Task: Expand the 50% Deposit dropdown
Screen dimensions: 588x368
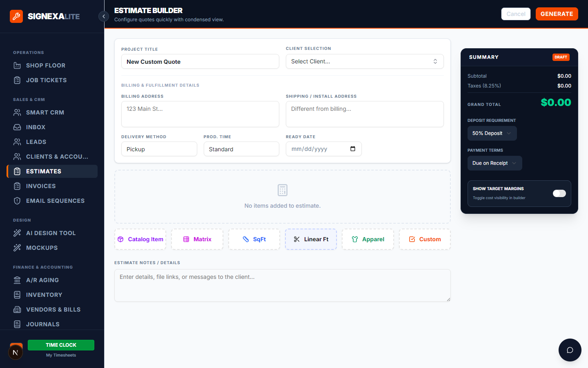Action: [492, 133]
